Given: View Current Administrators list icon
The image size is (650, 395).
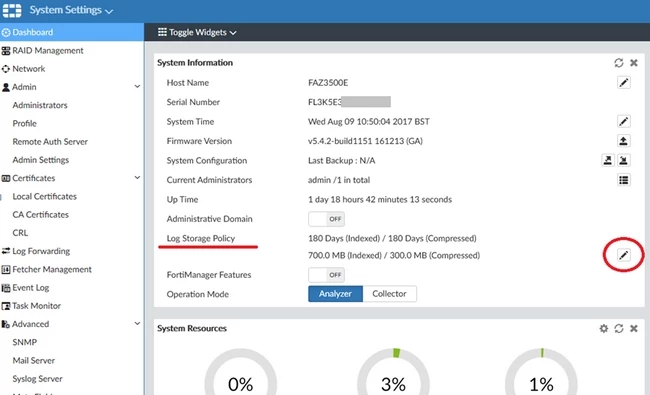Looking at the screenshot, I should click(623, 179).
